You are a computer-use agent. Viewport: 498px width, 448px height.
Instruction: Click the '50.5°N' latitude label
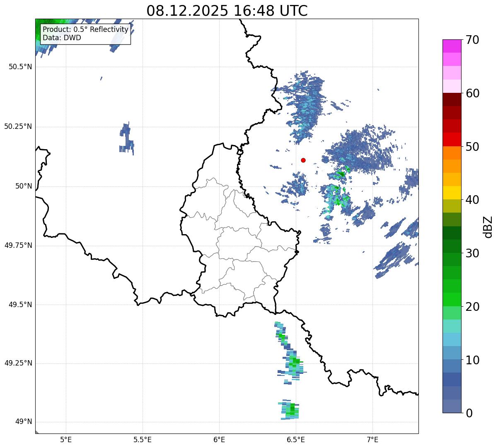click(x=20, y=67)
